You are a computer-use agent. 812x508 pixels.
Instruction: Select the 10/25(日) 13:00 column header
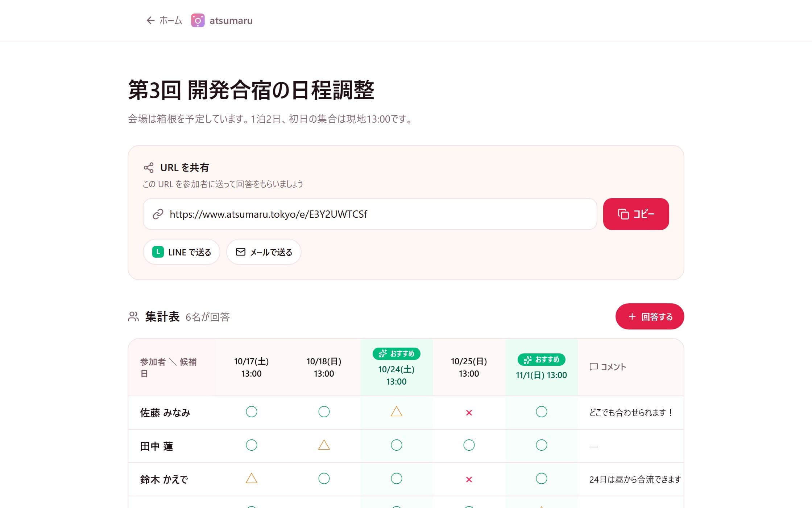469,367
